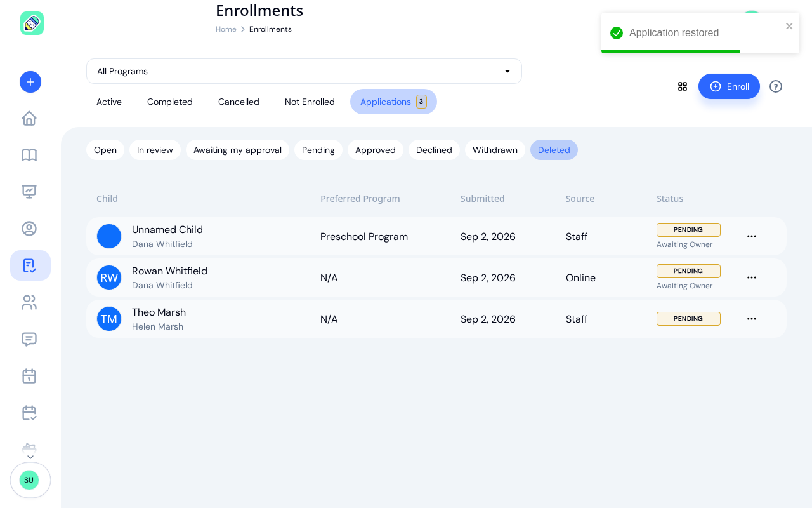This screenshot has width=812, height=508.
Task: Filter applications by Declined
Action: point(434,150)
